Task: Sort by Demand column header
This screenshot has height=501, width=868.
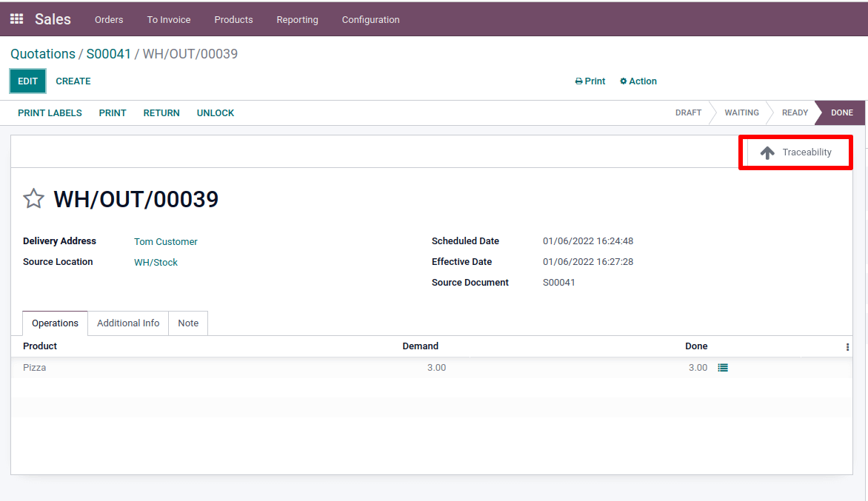Action: click(420, 346)
